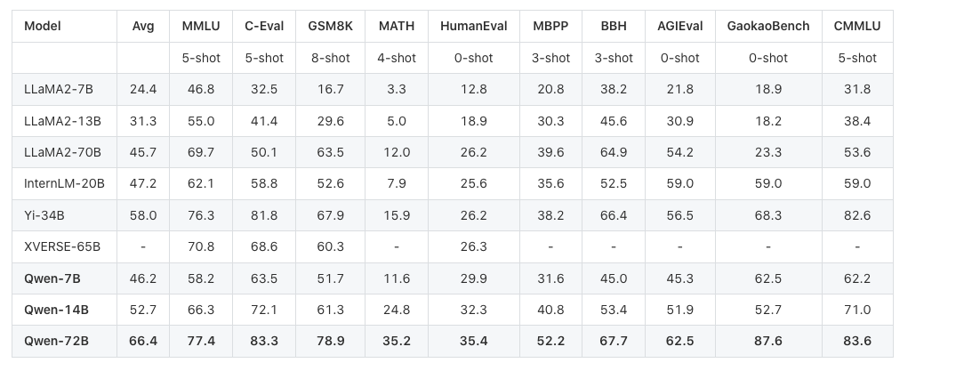Click the 4-shot cell under MATH
Viewport: 980px width, 371px height.
[397, 58]
